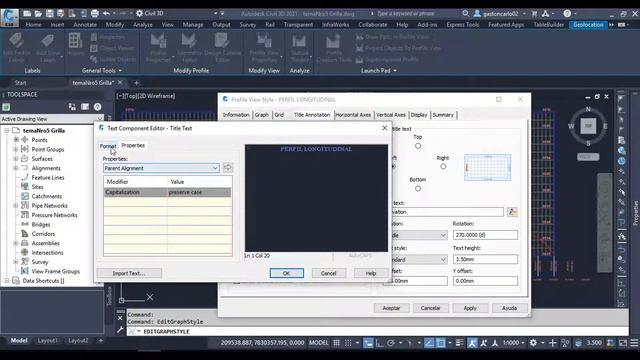Click the add layout plus icon
The image size is (640, 360).
(x=100, y=340)
